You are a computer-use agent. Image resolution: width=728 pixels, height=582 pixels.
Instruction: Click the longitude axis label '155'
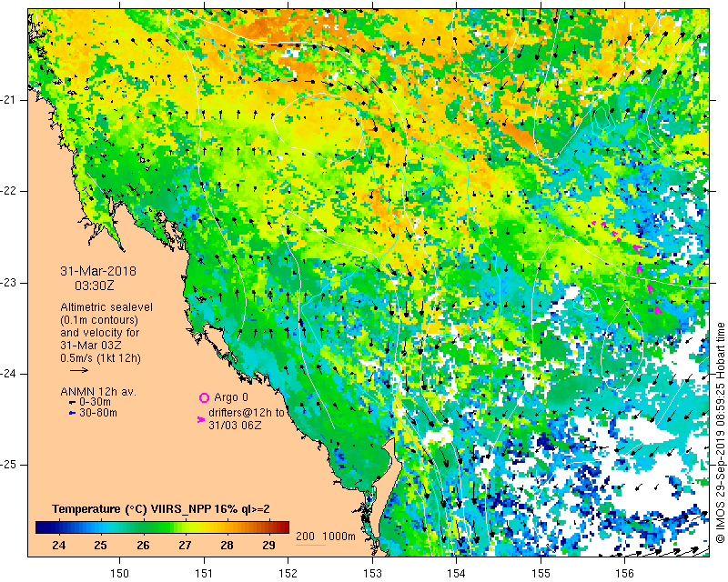click(x=541, y=574)
